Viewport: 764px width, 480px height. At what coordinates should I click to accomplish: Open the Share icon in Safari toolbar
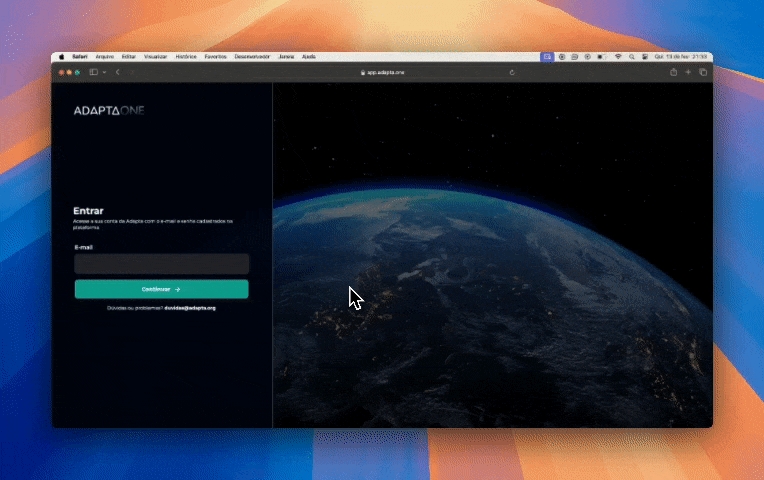coord(673,72)
